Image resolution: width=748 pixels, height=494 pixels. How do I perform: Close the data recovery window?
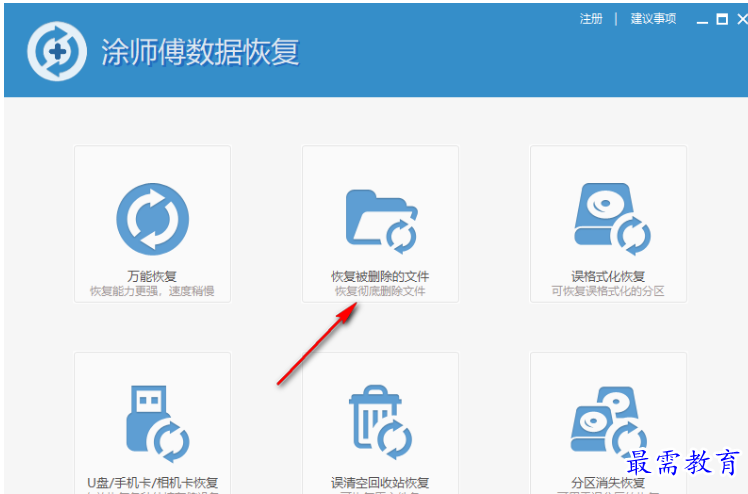tap(742, 19)
